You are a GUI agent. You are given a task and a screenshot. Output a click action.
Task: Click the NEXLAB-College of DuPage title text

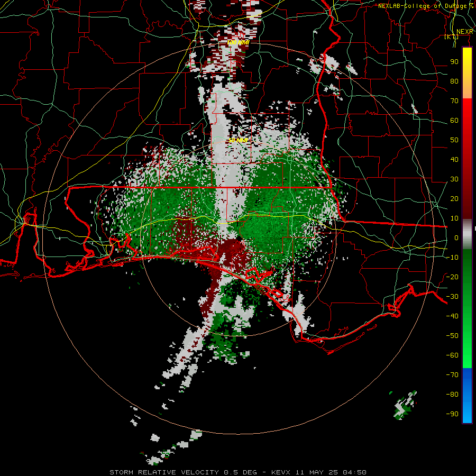point(426,6)
